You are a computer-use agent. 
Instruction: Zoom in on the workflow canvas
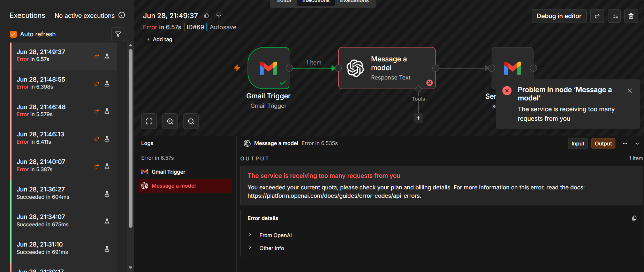170,121
